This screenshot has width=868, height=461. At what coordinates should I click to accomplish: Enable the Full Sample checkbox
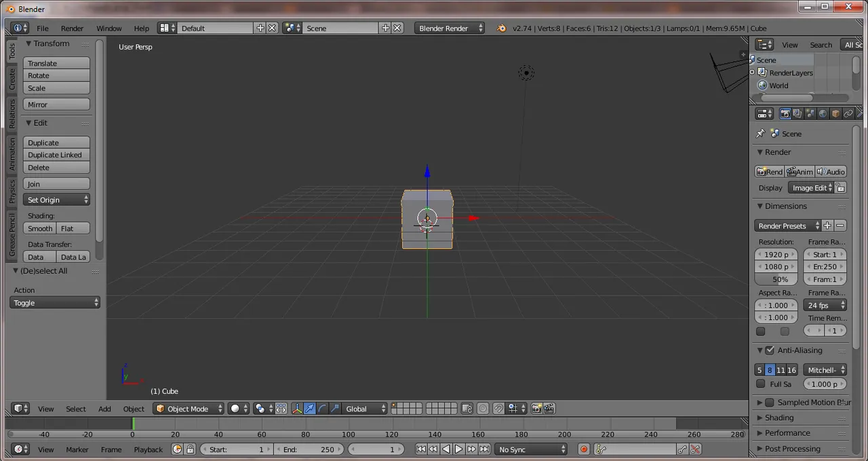[761, 384]
